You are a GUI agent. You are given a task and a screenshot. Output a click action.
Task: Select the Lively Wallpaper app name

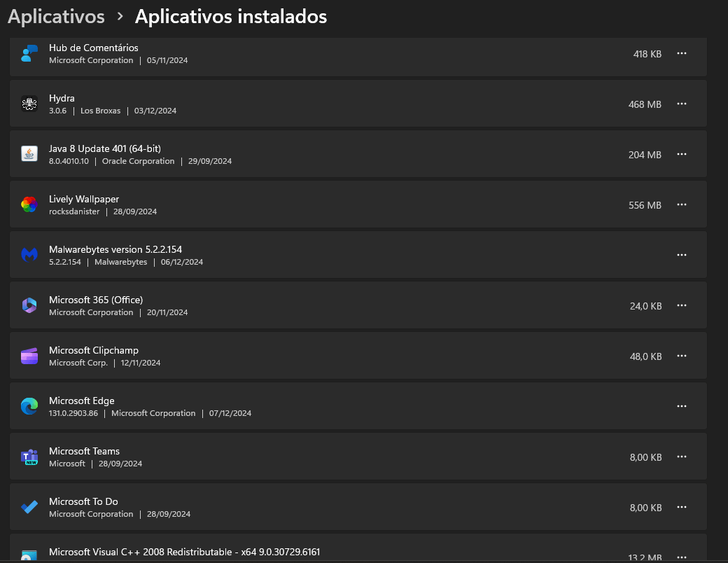tap(84, 200)
